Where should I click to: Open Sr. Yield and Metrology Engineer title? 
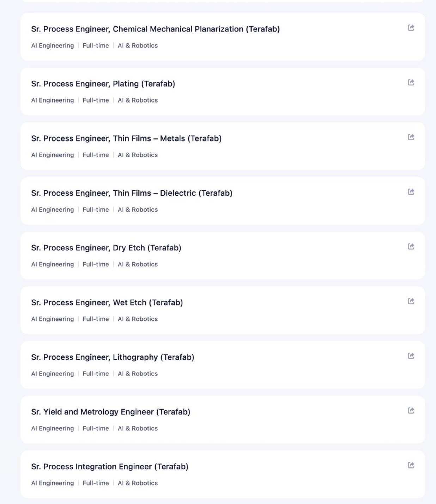pos(111,412)
